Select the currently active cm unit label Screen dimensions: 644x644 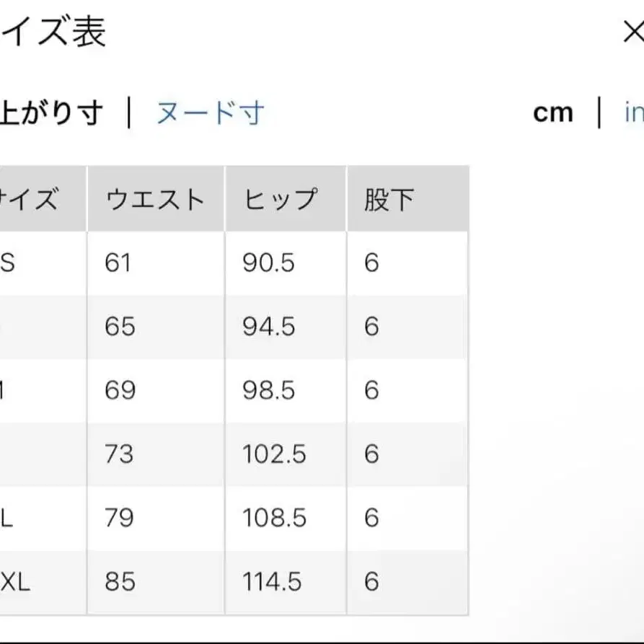pyautogui.click(x=552, y=111)
